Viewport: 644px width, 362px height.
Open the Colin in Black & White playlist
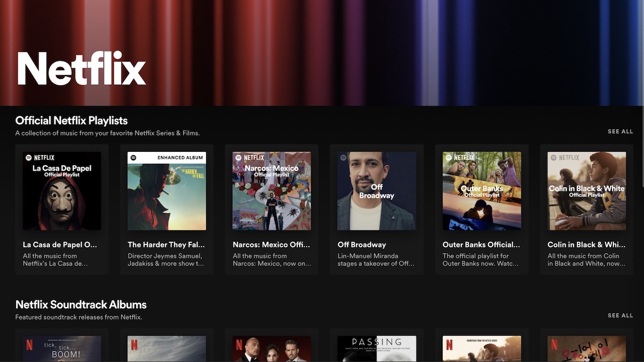coord(587,190)
